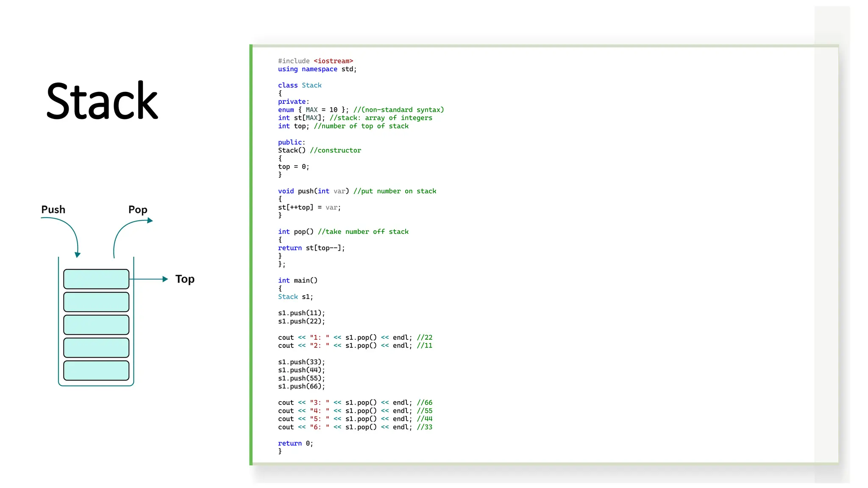
Task: Select the middle cell of the stack diagram
Action: [x=96, y=325]
